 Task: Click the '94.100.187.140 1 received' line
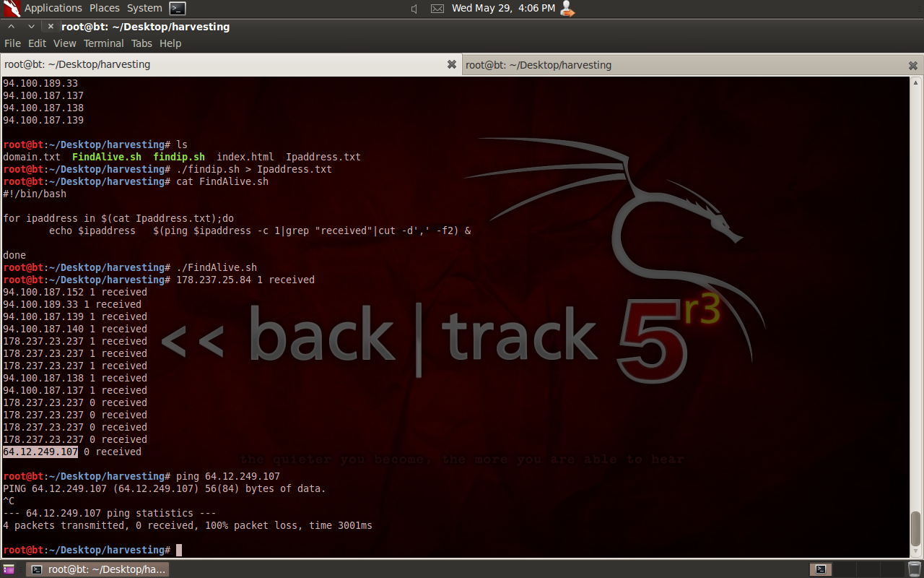75,329
